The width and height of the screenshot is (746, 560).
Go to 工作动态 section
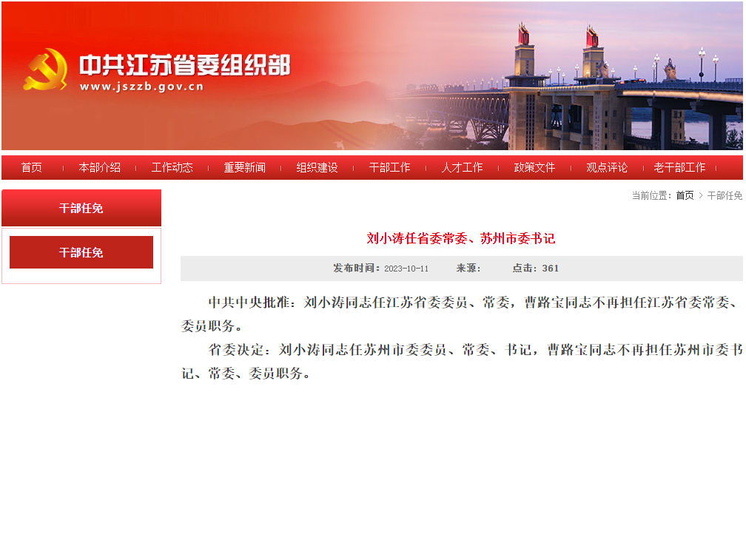tap(172, 167)
